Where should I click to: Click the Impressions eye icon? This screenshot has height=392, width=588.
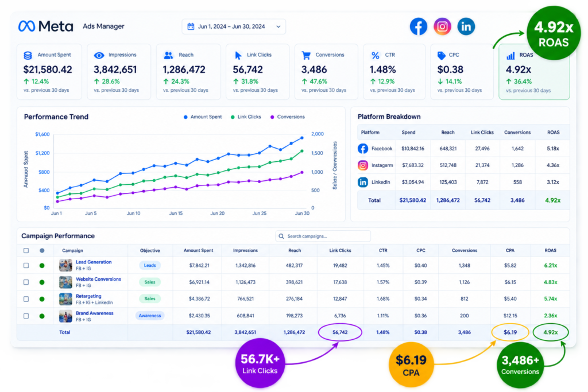pos(99,56)
